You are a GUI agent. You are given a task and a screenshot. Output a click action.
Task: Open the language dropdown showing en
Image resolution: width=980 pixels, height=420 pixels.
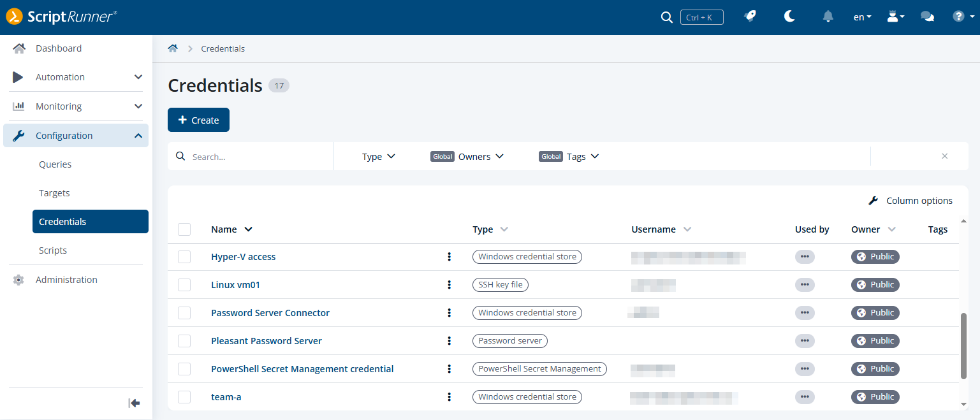[863, 17]
